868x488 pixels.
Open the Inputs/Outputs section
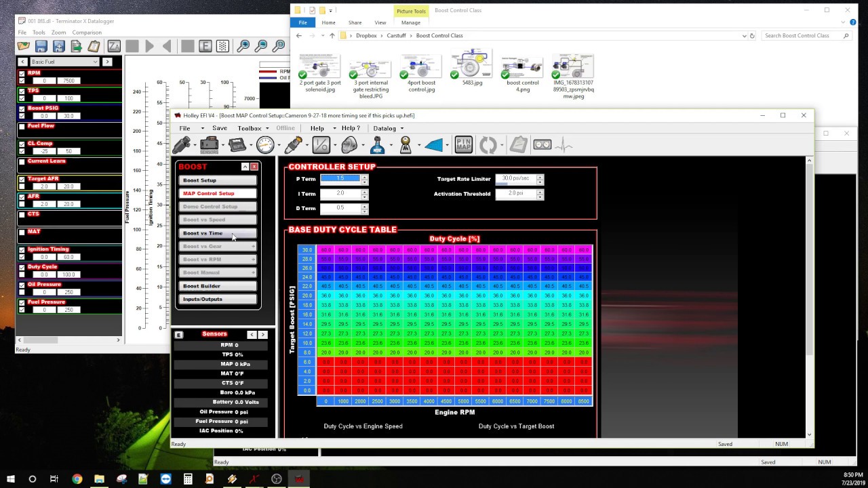pos(218,299)
